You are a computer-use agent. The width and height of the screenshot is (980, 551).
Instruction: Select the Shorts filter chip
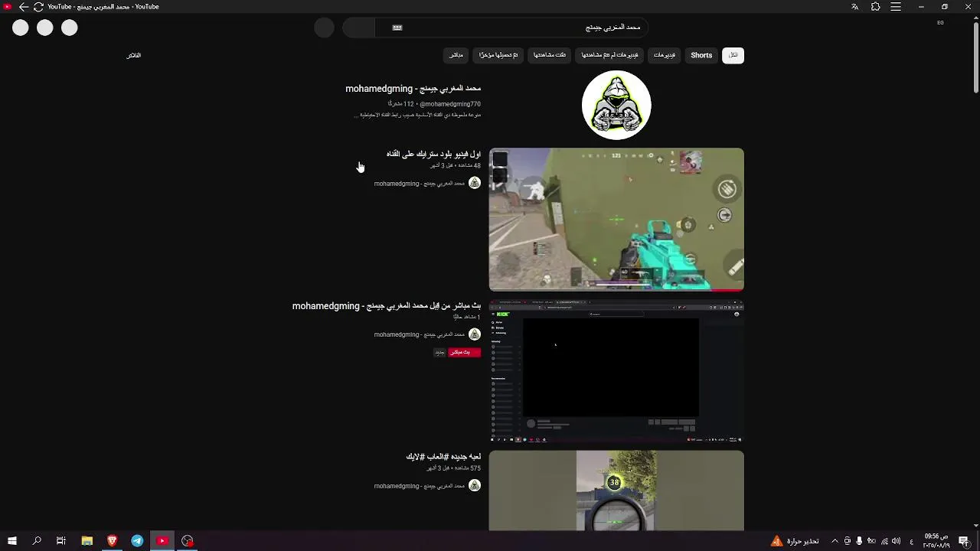(x=701, y=55)
